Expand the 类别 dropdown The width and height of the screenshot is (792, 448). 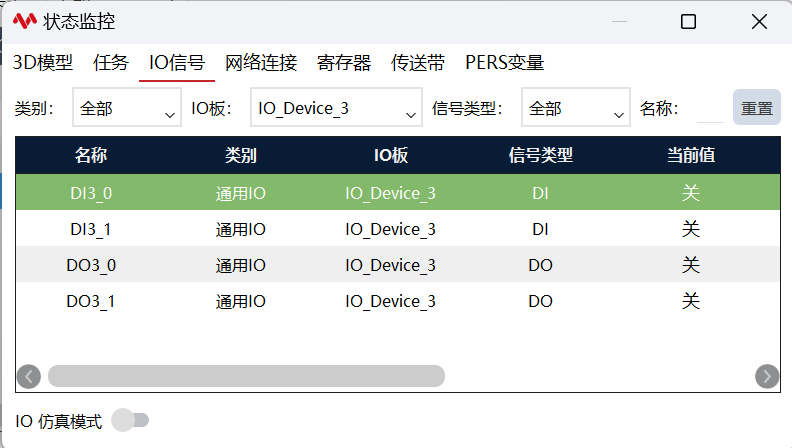(127, 108)
